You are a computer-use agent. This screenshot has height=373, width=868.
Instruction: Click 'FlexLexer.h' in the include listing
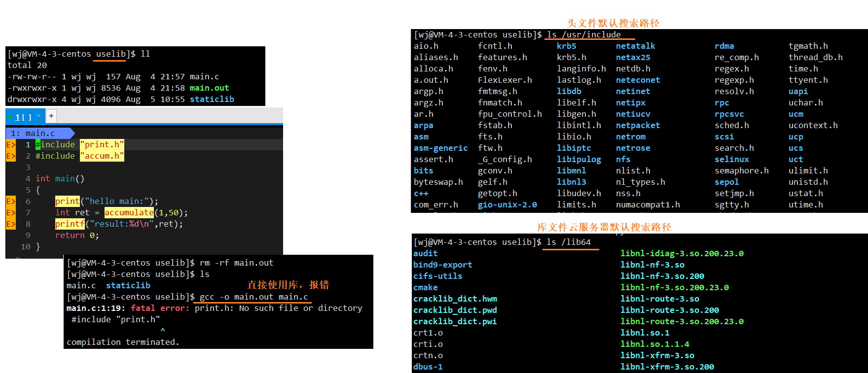click(x=505, y=80)
